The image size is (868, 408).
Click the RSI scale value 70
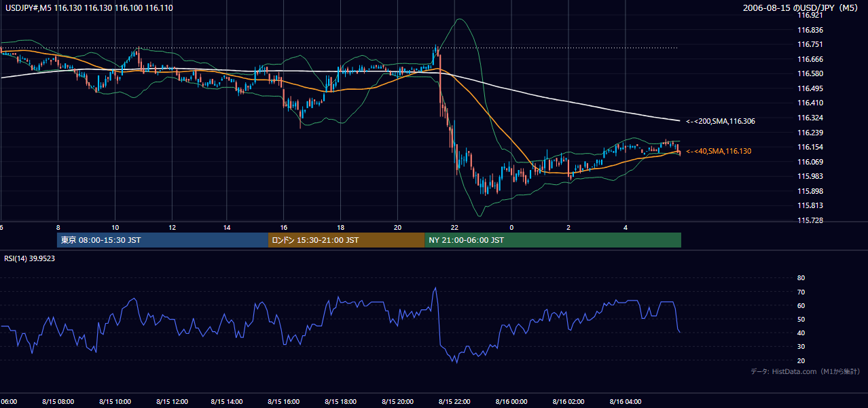[801, 292]
